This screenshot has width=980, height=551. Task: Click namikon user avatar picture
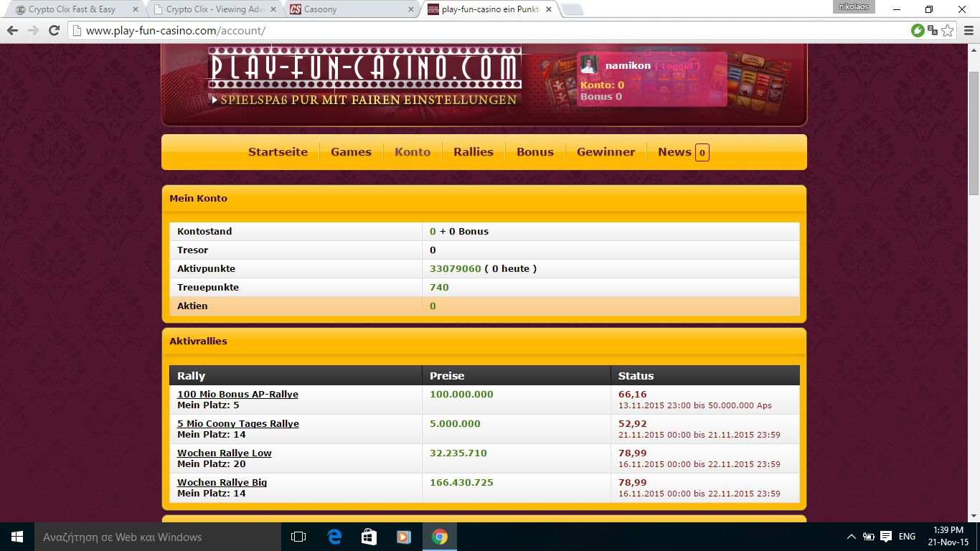tap(589, 64)
